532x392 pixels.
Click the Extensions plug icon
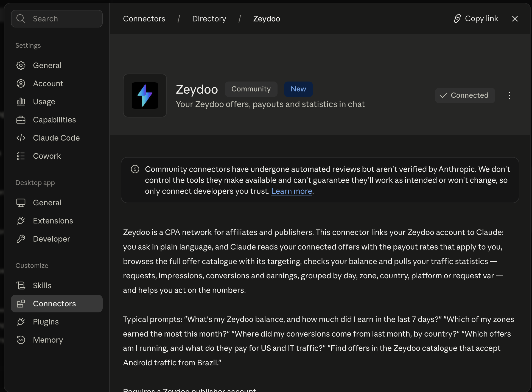[x=21, y=221]
